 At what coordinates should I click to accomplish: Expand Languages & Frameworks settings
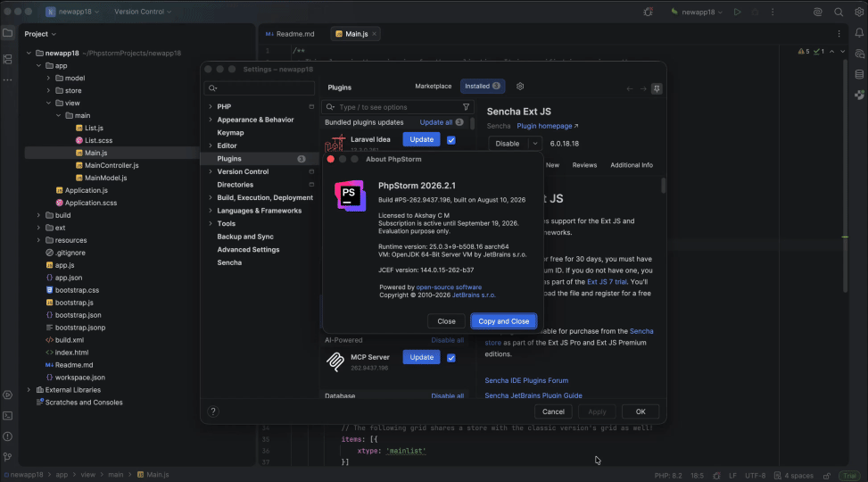(x=211, y=211)
